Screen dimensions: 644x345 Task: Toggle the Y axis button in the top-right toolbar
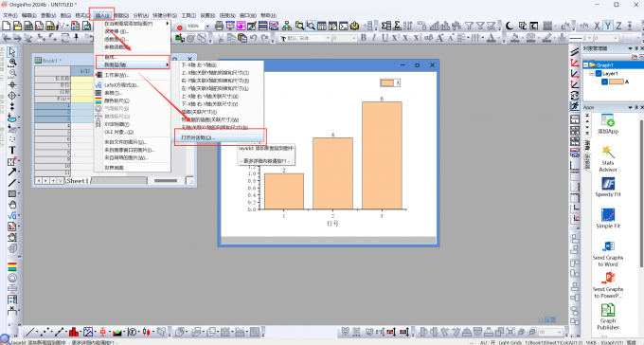608,26
